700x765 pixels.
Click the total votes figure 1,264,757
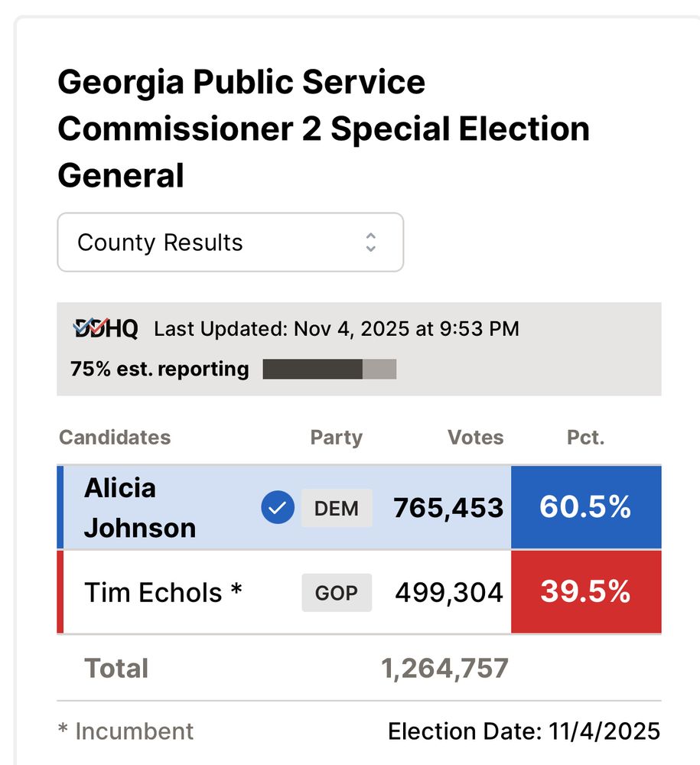(444, 669)
